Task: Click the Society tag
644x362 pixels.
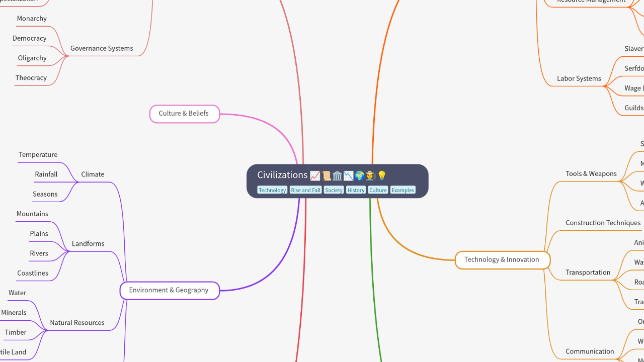Action: (334, 190)
